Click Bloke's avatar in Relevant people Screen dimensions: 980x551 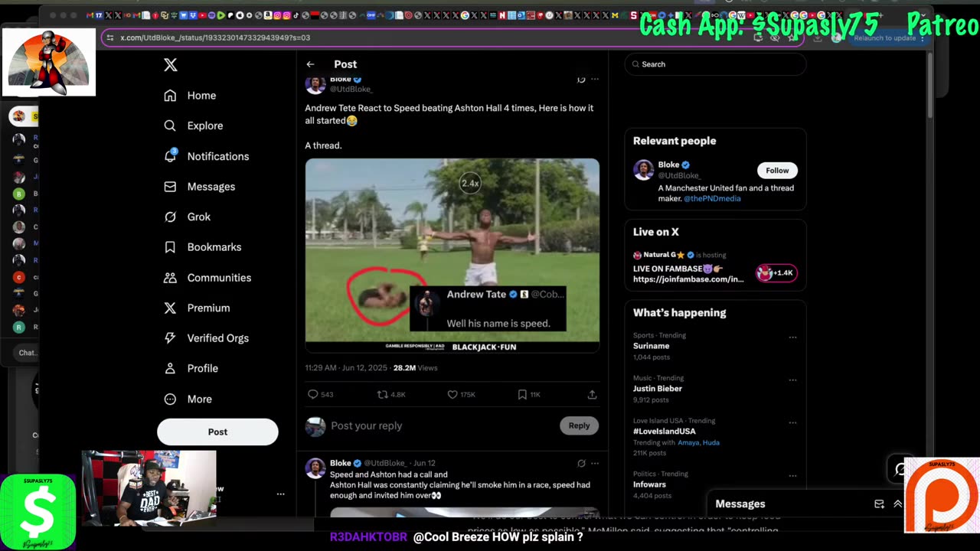coord(643,170)
